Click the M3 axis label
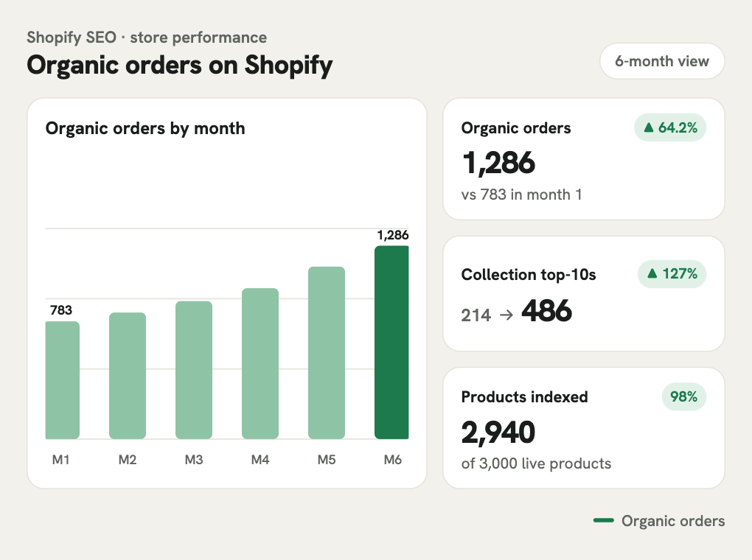752x560 pixels. [194, 460]
